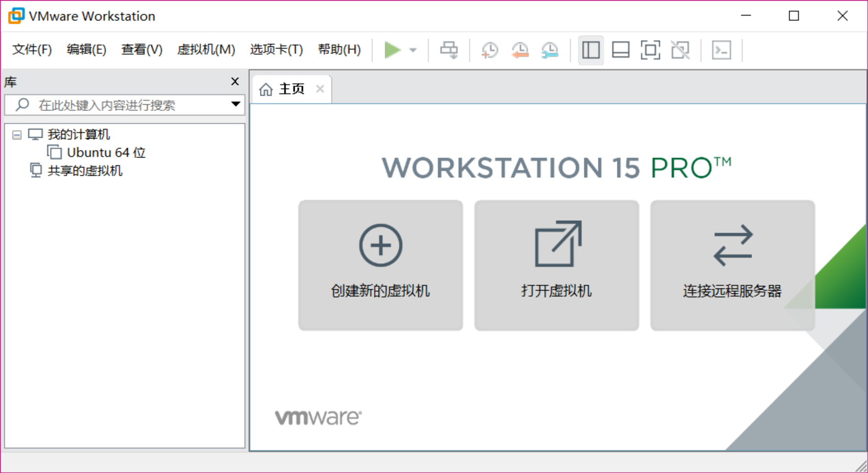The image size is (868, 473).
Task: Open the 文件(F) menu
Action: (32, 50)
